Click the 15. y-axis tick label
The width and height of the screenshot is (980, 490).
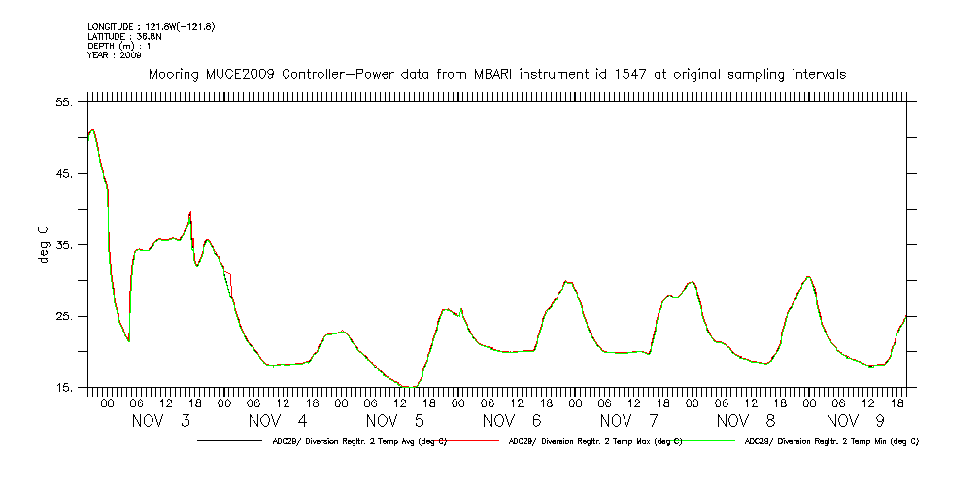tap(66, 389)
